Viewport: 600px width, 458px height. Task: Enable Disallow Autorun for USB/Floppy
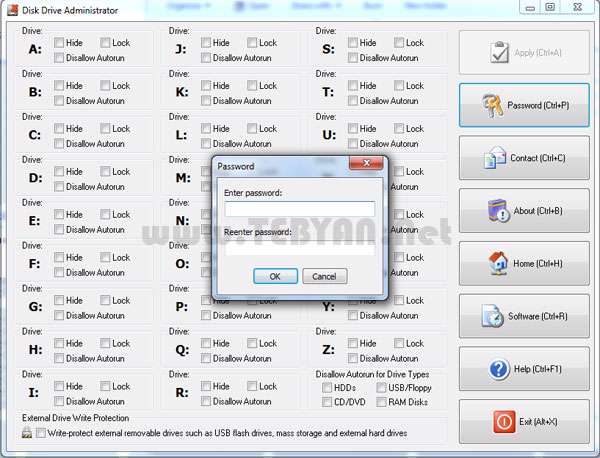381,388
